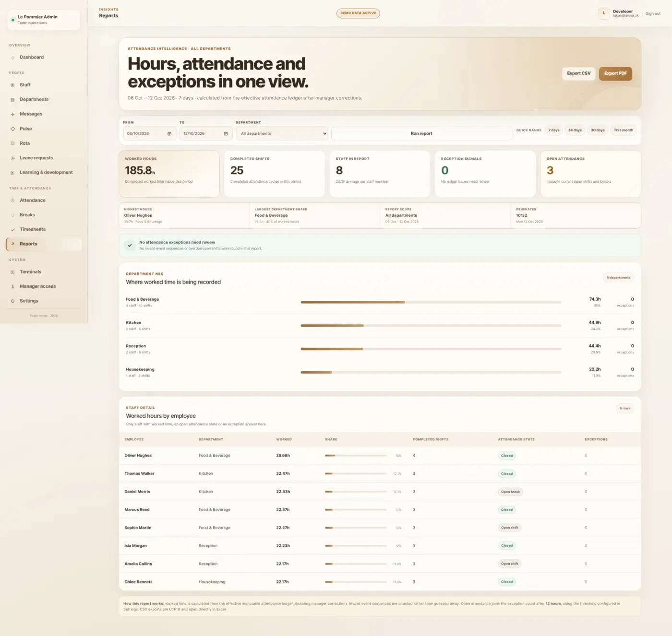Click the Terminals sidebar icon
The height and width of the screenshot is (636, 672).
pyautogui.click(x=12, y=272)
